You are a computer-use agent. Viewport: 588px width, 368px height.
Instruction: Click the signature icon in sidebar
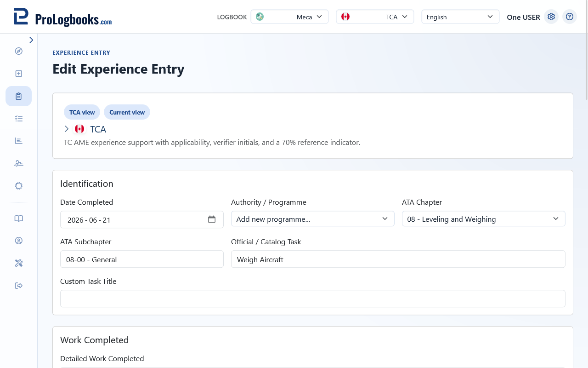(x=19, y=163)
